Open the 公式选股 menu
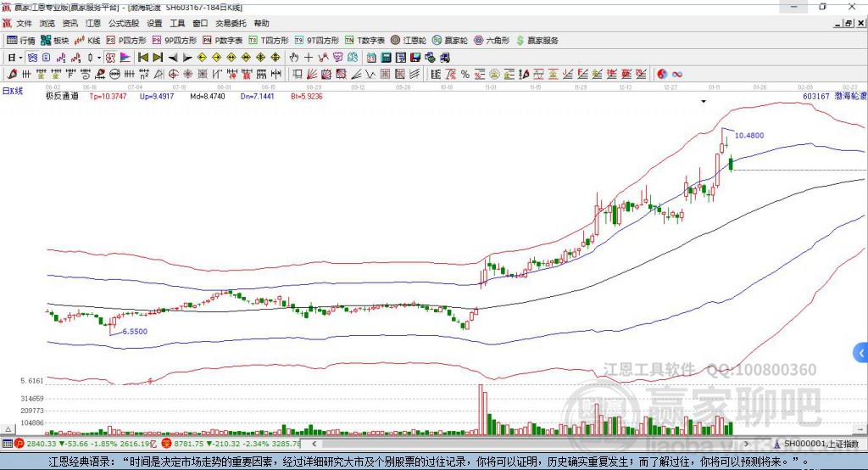Viewport: 868px width, 470px height. point(124,23)
